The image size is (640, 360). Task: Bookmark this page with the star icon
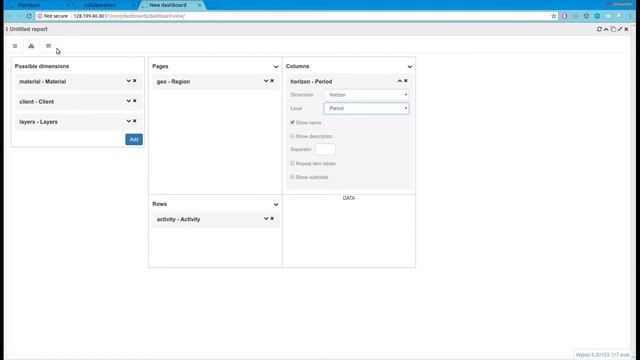tap(553, 16)
